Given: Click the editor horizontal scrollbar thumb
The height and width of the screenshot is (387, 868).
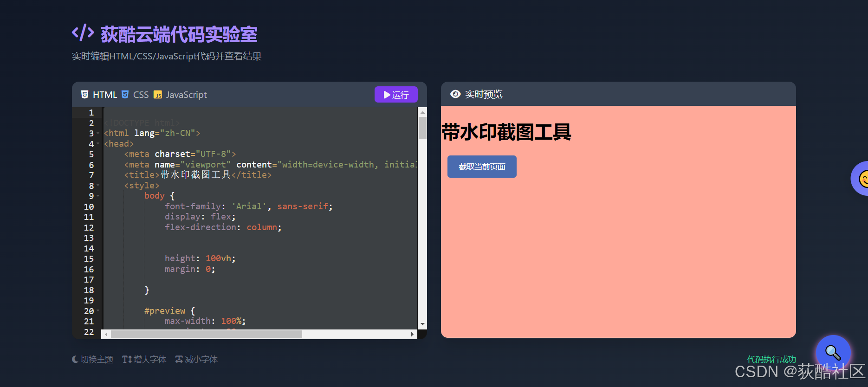Looking at the screenshot, I should click(x=207, y=334).
